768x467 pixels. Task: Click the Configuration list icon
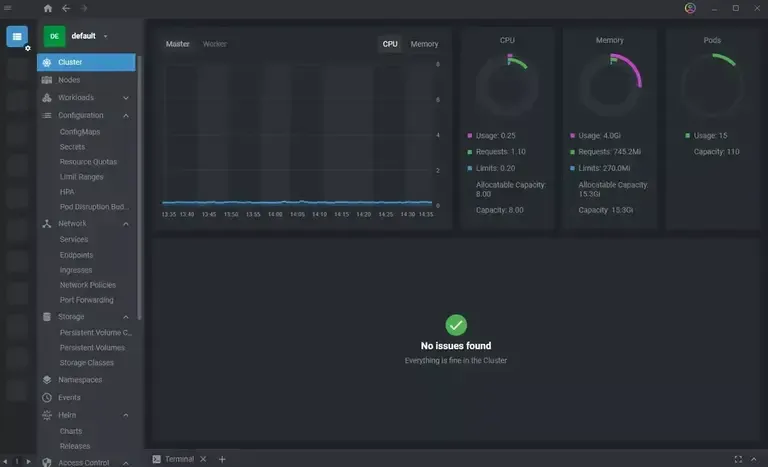(x=47, y=115)
